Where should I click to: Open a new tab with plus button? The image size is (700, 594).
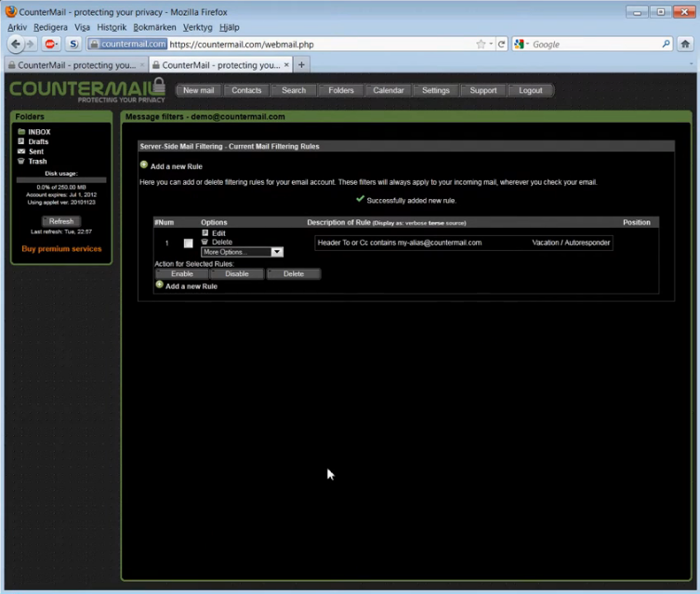coord(302,65)
